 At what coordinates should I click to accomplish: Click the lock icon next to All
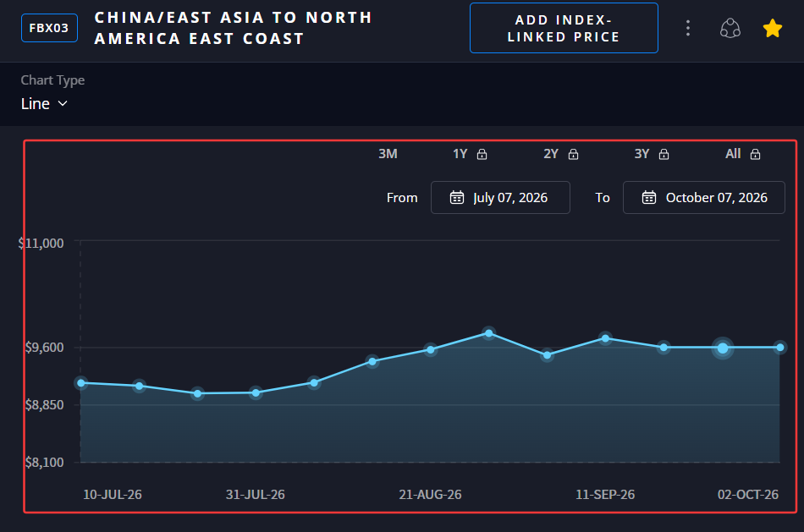[x=755, y=154]
